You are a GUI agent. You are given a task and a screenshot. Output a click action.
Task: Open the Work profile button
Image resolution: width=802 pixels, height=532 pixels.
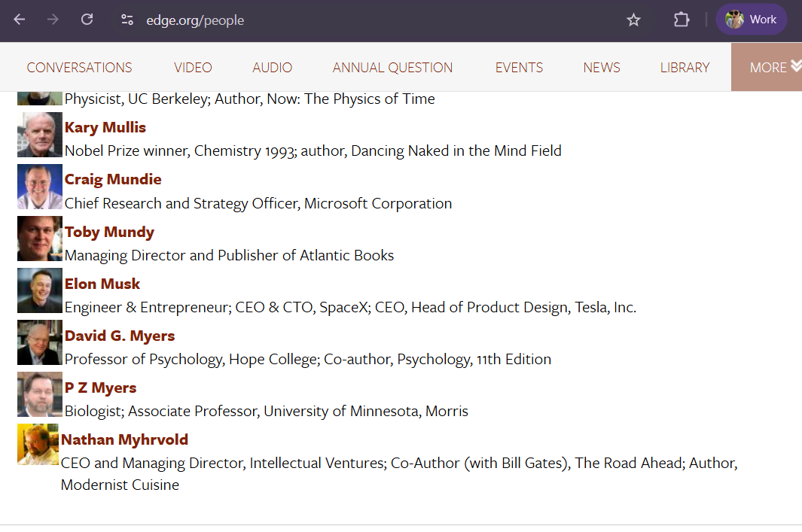click(x=751, y=20)
